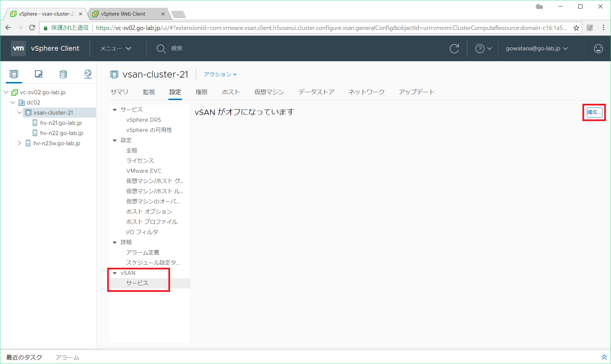
Task: Select vsan-cluster-21 in inventory tree
Action: (53, 113)
